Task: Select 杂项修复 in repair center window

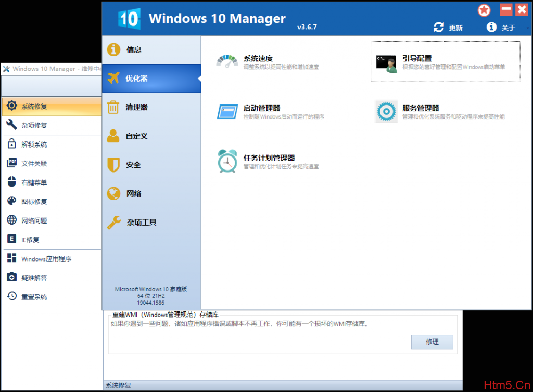Action: (x=52, y=126)
